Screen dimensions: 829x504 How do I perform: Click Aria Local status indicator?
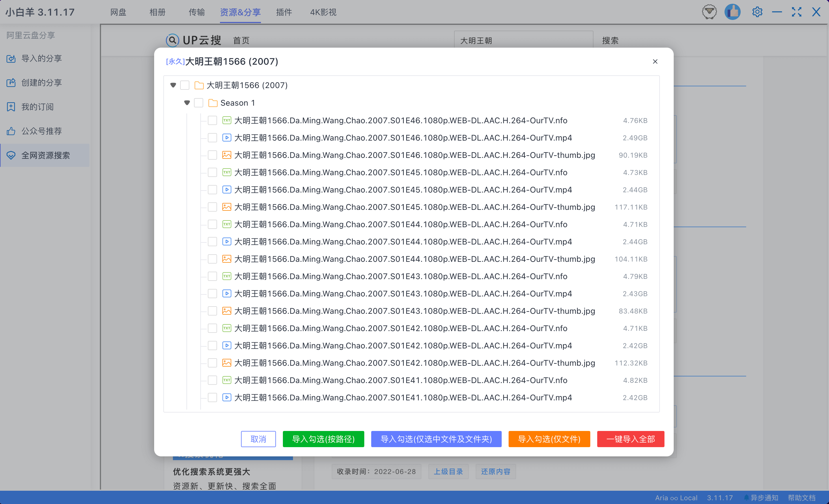(676, 498)
